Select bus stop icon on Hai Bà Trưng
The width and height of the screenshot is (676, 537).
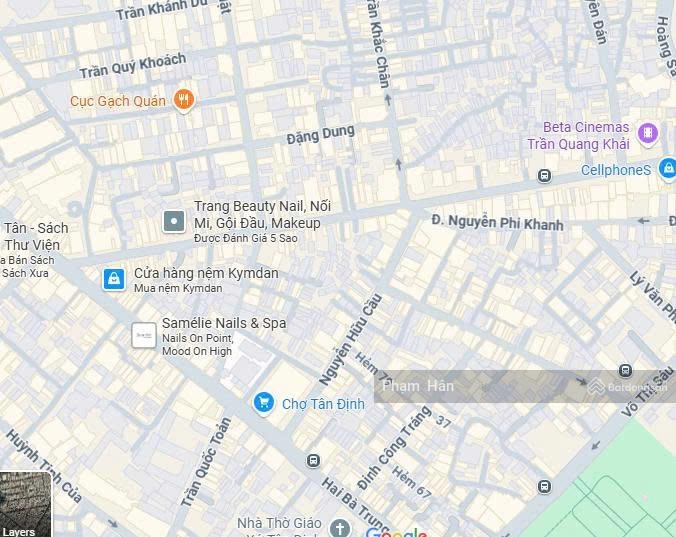point(313,460)
